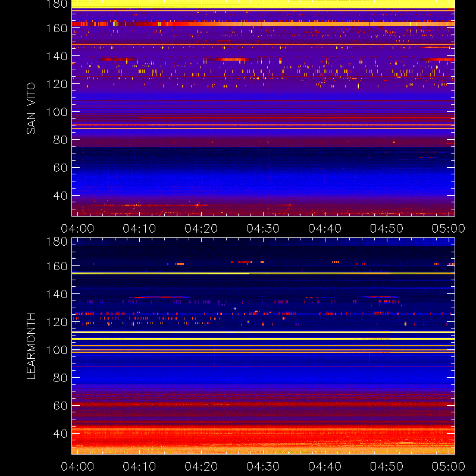The width and height of the screenshot is (476, 476).
Task: Select the 160 tick label on Learmonth plot
Action: tap(57, 266)
